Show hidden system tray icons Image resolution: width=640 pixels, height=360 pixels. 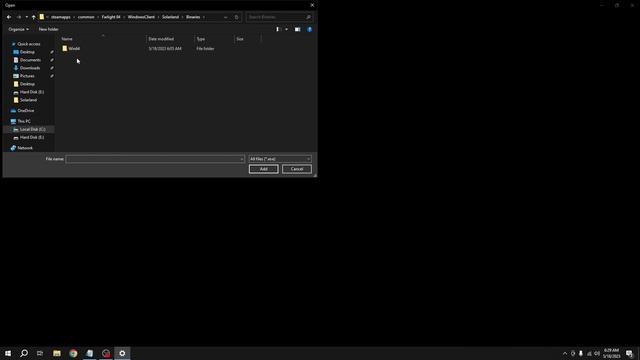[x=565, y=353]
